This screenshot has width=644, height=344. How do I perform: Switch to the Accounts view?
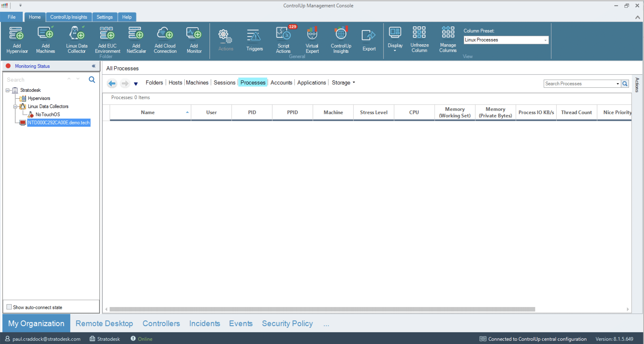(281, 83)
